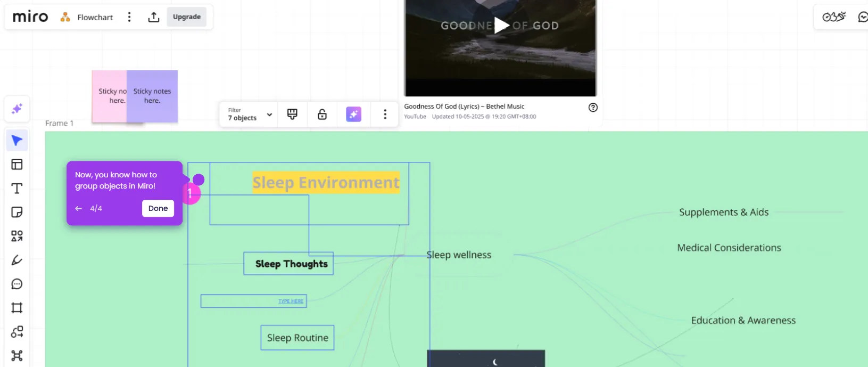The height and width of the screenshot is (367, 868).
Task: Select the purple sticky note
Action: point(152,96)
